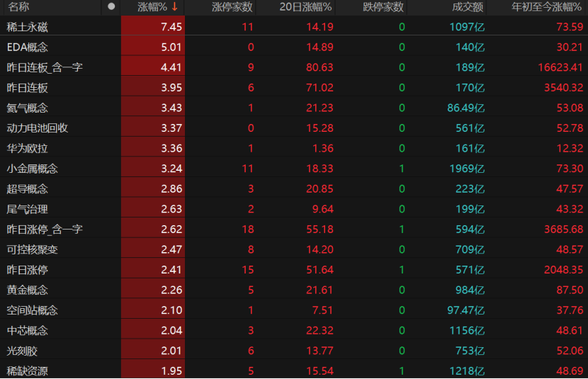Click the 1097亿 turnover value
The image size is (588, 379).
[x=468, y=27]
